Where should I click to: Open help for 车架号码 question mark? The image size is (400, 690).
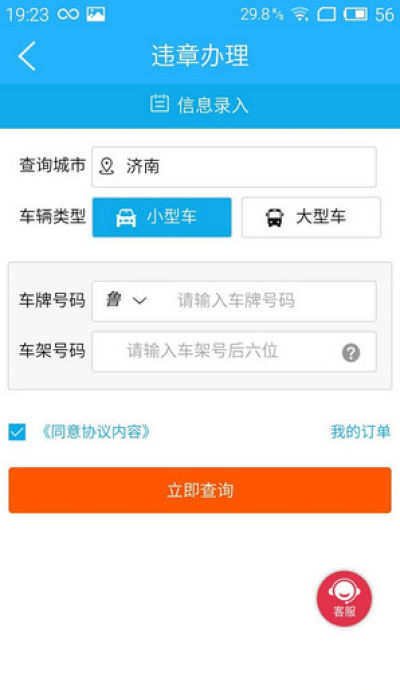[x=351, y=352]
